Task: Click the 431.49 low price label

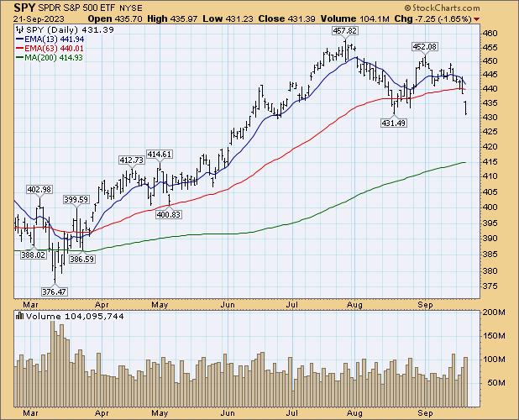Action: point(394,123)
